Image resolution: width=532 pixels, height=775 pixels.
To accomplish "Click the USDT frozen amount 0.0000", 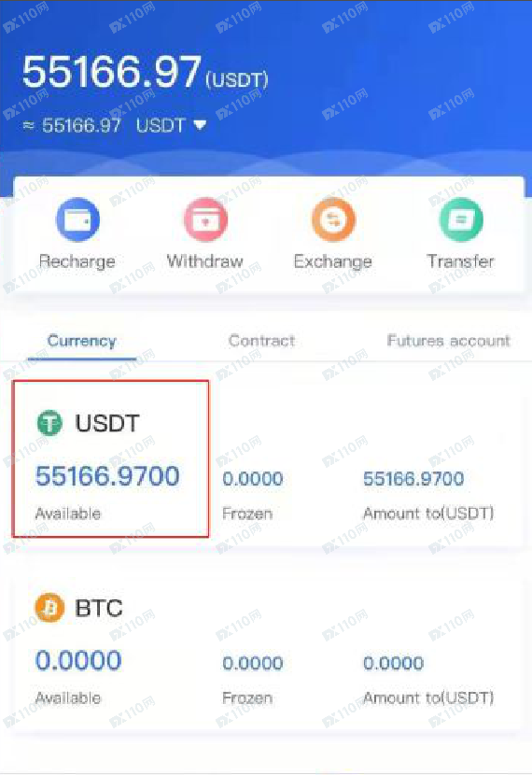I will click(253, 478).
